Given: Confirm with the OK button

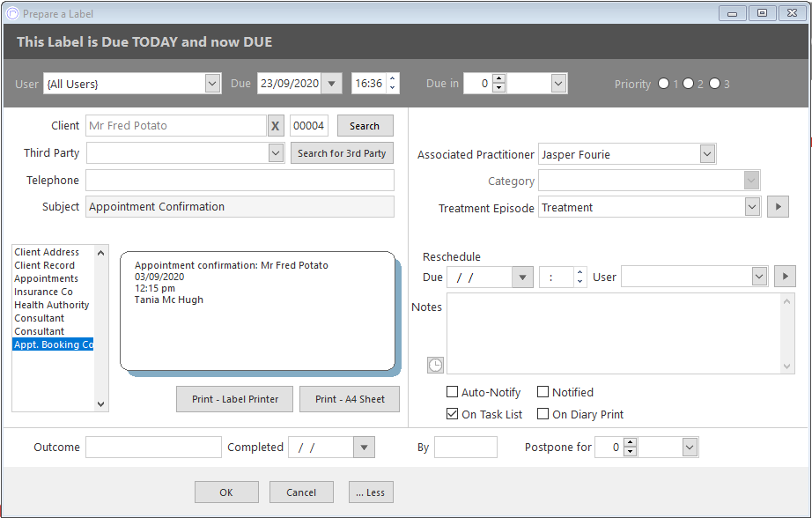Looking at the screenshot, I should point(226,492).
